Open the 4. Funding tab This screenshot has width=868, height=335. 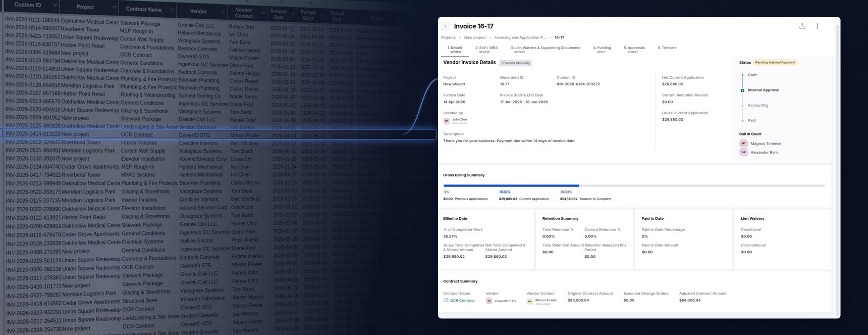(602, 50)
